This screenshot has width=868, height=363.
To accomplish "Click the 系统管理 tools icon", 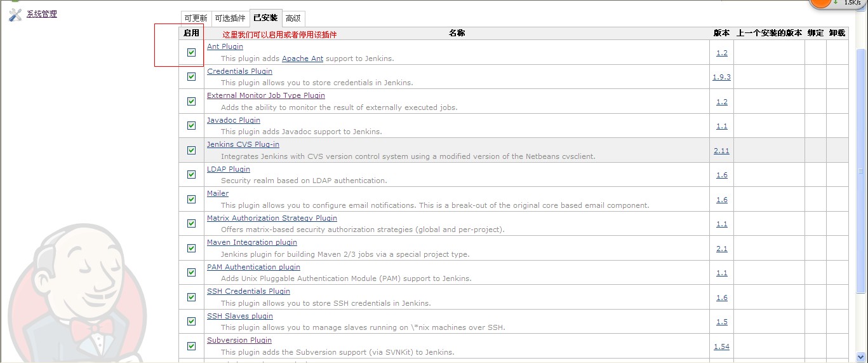I will click(x=15, y=15).
